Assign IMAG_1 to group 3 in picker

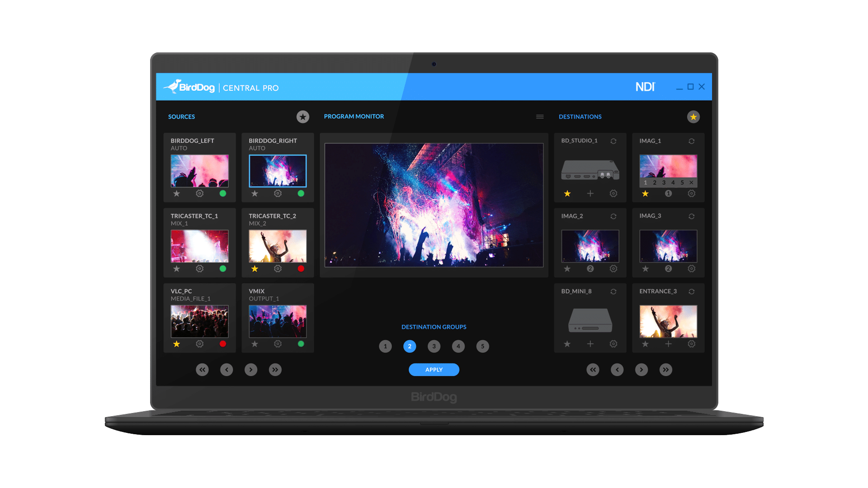[664, 183]
